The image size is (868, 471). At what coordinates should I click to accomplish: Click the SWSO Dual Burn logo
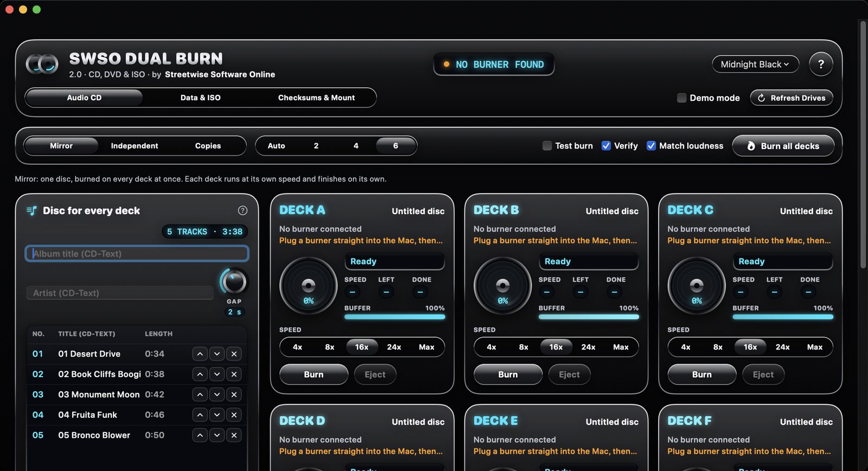coord(42,64)
